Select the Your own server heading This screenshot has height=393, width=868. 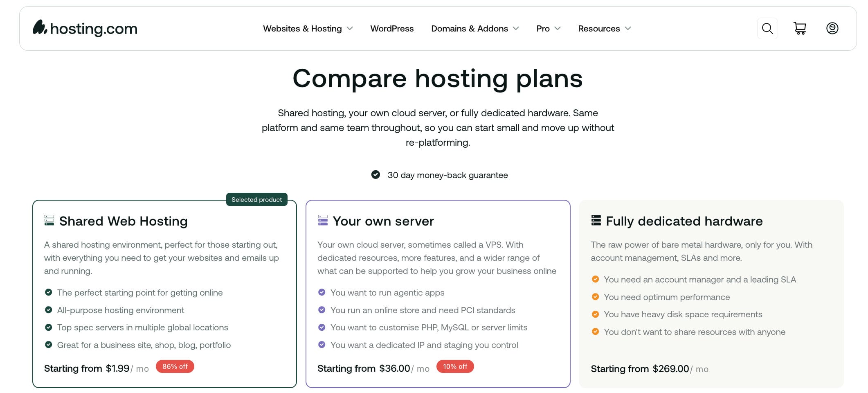383,221
